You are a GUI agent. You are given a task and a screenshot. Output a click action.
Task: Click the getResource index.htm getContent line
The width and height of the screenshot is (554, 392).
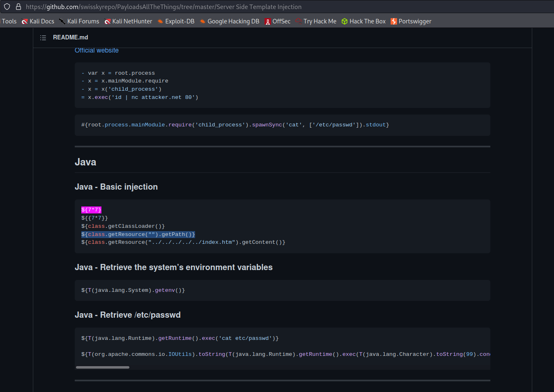point(183,242)
